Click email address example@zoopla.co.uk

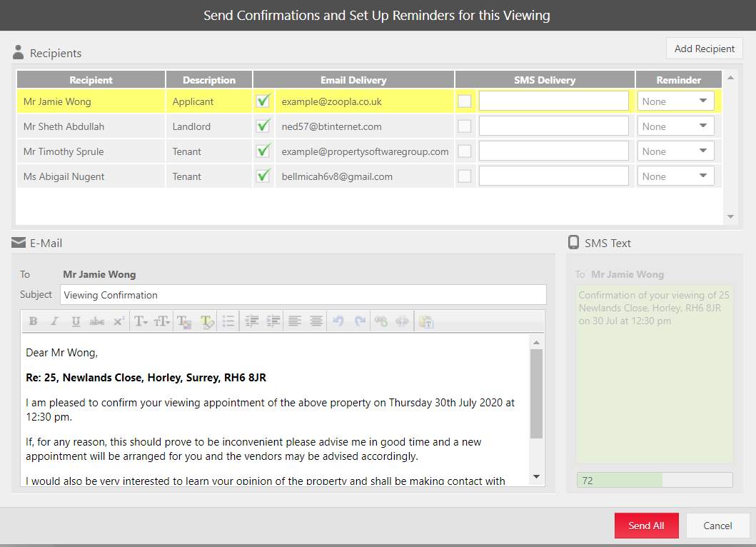332,102
